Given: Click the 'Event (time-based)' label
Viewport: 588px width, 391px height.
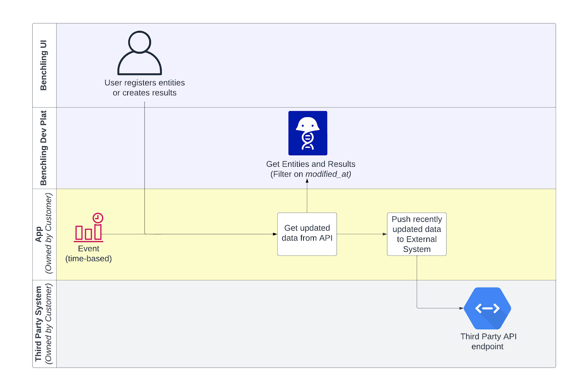Looking at the screenshot, I should (89, 254).
